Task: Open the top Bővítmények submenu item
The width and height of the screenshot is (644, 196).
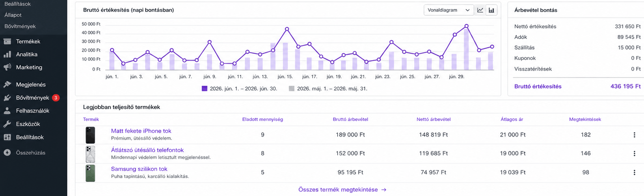Action: [20, 26]
